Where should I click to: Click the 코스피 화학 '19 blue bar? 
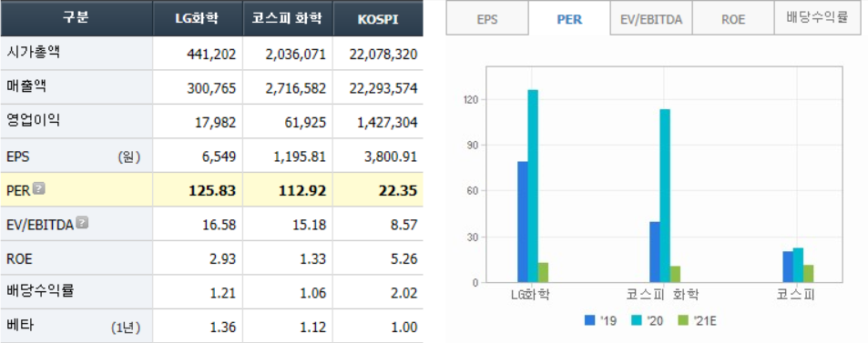[655, 252]
